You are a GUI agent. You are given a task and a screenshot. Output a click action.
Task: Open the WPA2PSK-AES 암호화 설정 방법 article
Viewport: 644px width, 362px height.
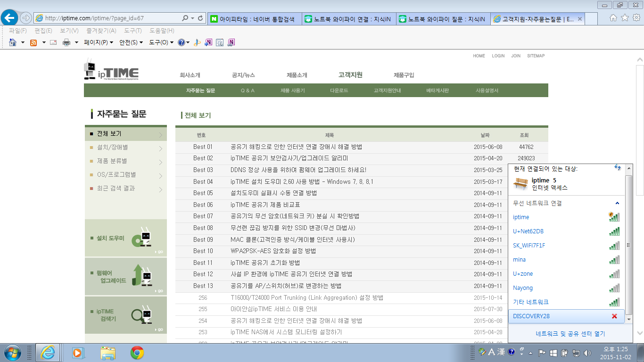click(273, 251)
